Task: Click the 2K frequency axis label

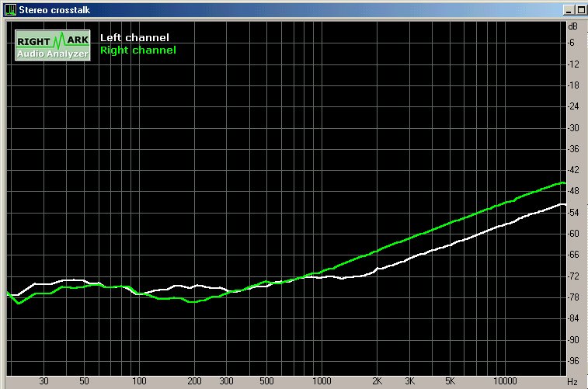Action: (378, 381)
